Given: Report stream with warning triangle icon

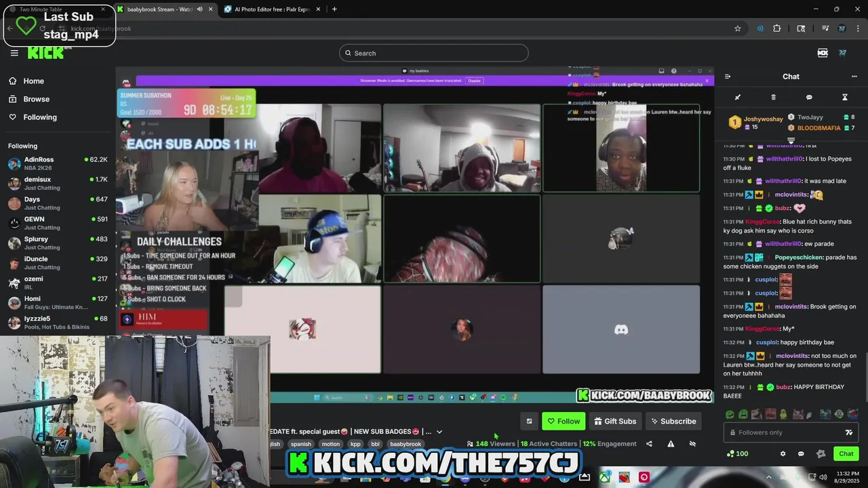Looking at the screenshot, I should 671,444.
